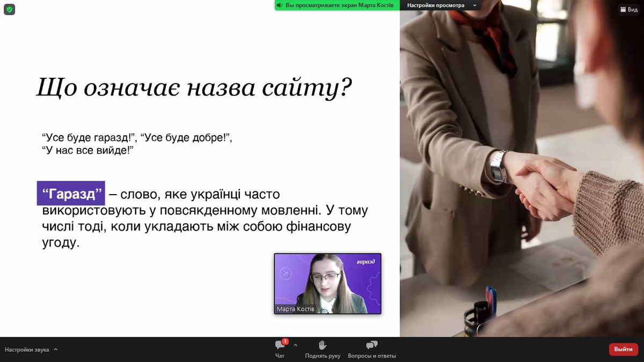Click the “Усе буде гаразд!” quote text
The image size is (644, 362).
[x=89, y=138]
